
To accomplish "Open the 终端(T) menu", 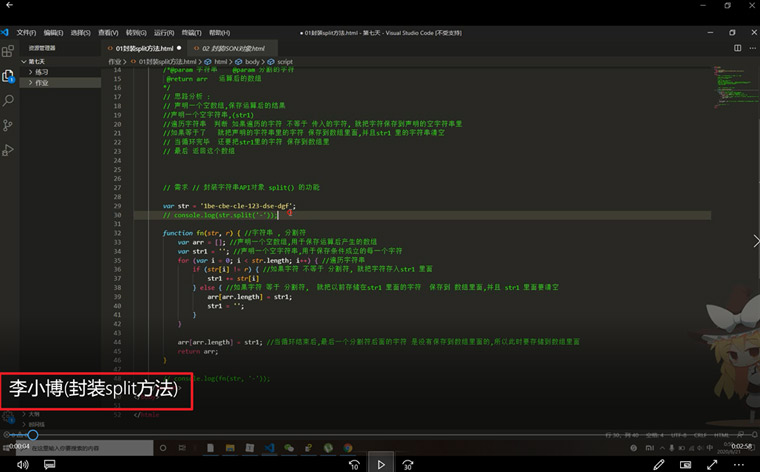I will 191,32.
